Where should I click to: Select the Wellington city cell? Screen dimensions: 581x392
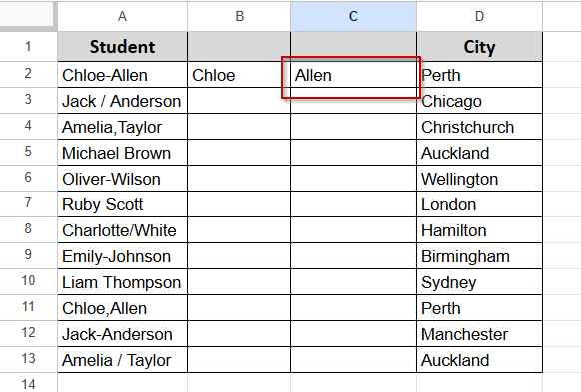(x=479, y=179)
